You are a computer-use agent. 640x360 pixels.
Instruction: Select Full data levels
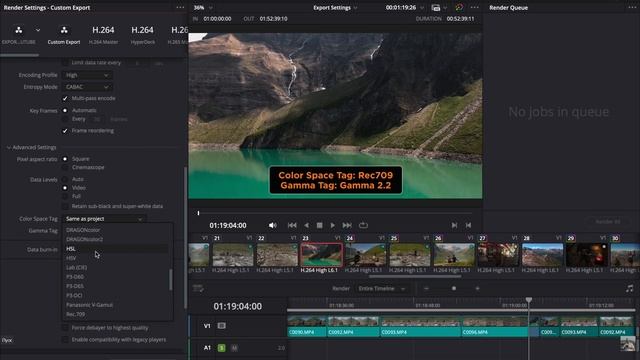[65, 196]
